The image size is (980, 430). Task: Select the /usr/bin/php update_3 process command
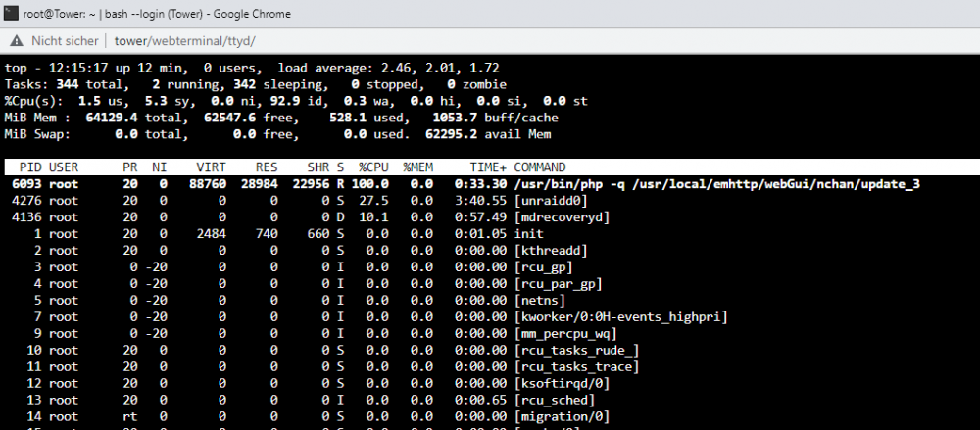pos(717,184)
